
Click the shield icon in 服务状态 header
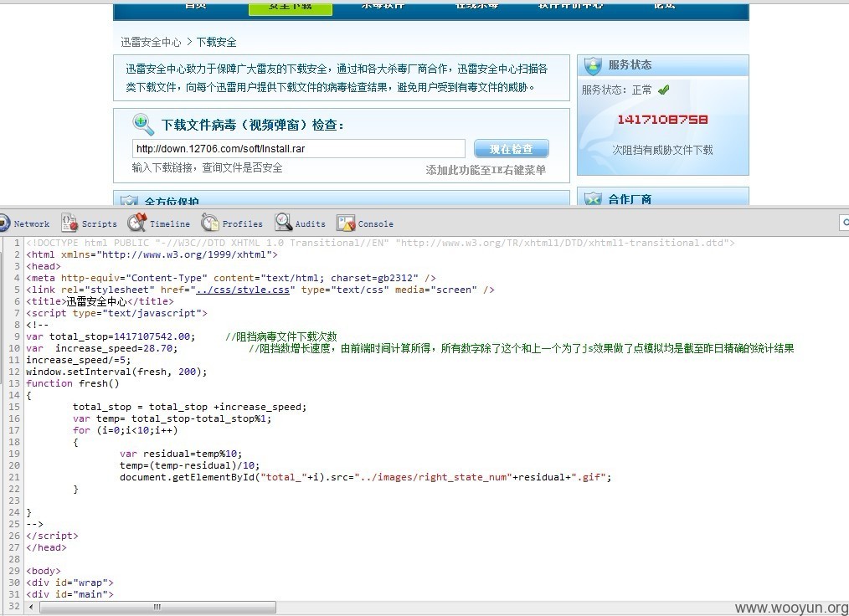(x=593, y=65)
